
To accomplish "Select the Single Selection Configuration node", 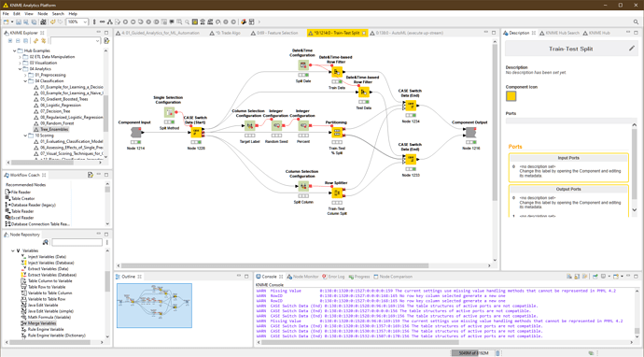I will point(169,112).
